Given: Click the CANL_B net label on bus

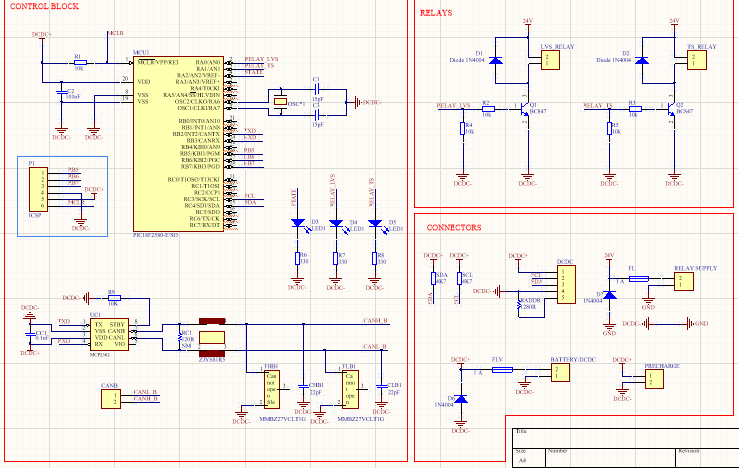Looking at the screenshot, I should pyautogui.click(x=375, y=346).
